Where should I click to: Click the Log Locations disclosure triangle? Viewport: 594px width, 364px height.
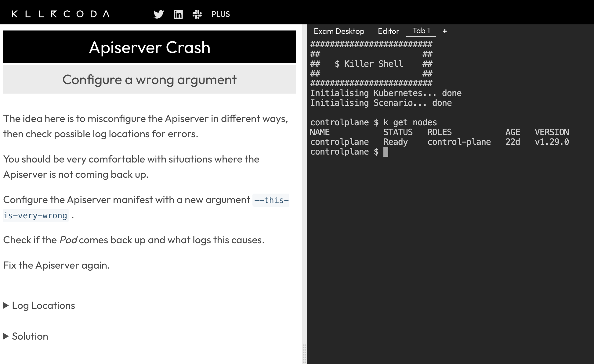tap(6, 305)
